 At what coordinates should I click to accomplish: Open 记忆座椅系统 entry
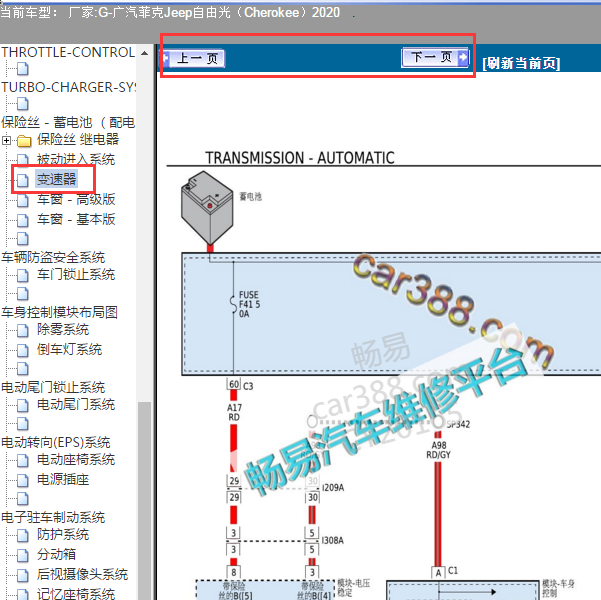coord(76,593)
